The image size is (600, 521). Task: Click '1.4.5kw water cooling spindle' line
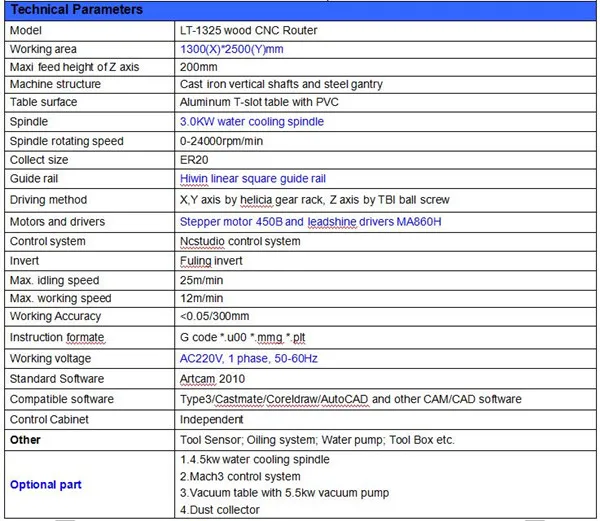coord(255,460)
